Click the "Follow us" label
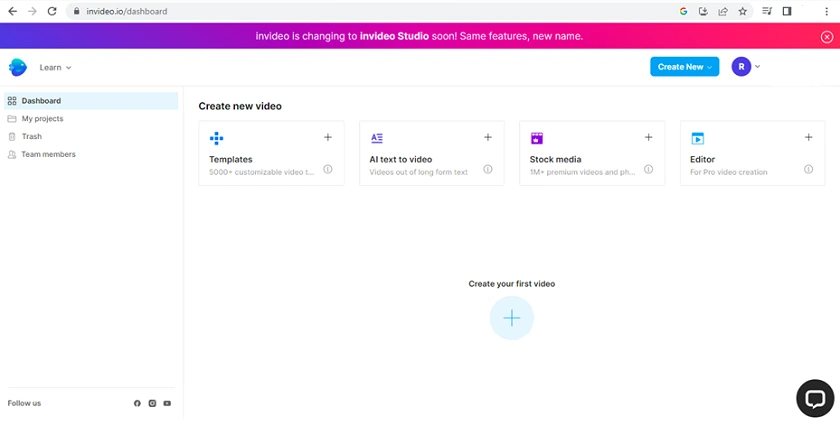The height and width of the screenshot is (426, 840). coord(24,403)
